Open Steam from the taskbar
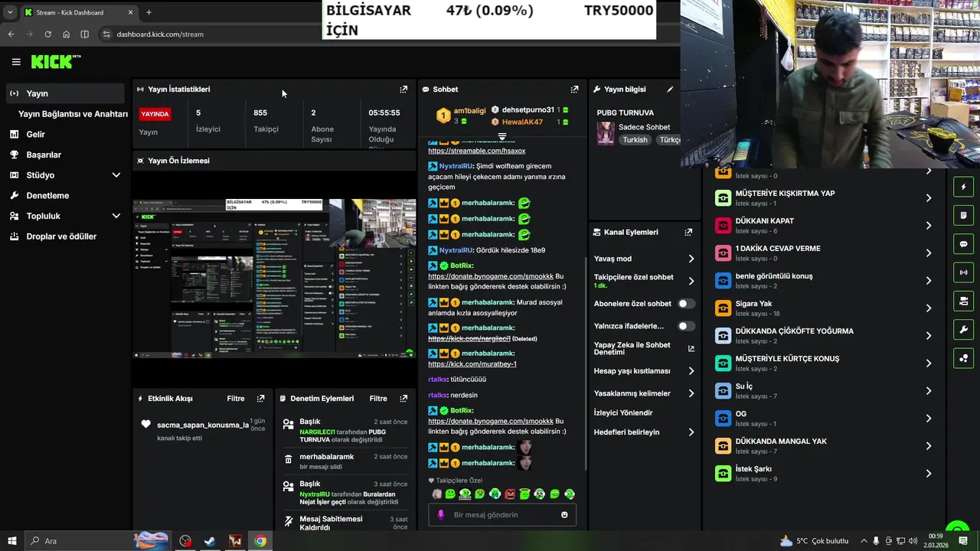This screenshot has height=551, width=980. [x=209, y=541]
